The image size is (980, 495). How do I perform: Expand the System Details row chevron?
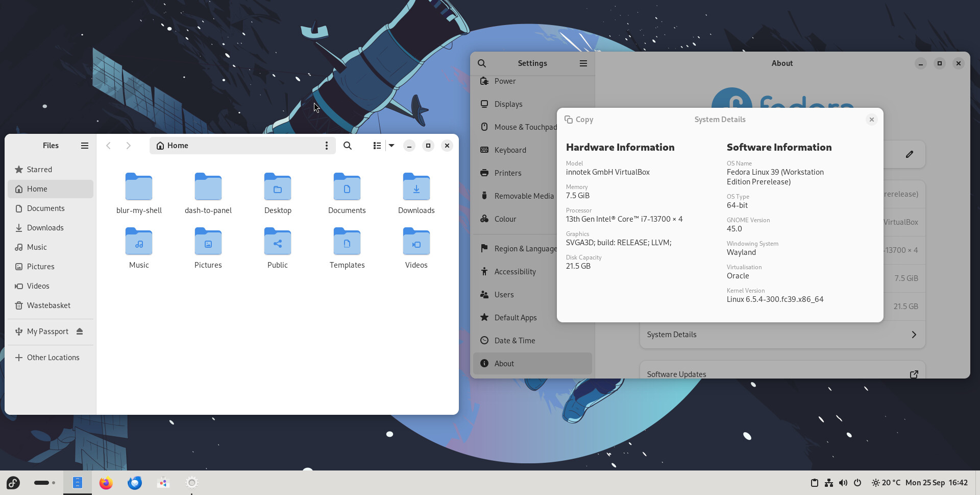pyautogui.click(x=914, y=335)
